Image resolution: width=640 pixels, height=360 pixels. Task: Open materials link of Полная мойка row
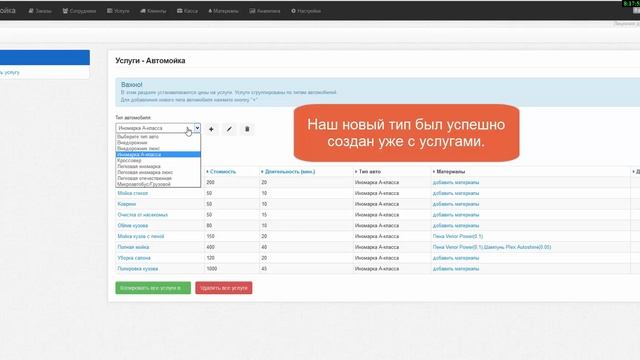(492, 247)
